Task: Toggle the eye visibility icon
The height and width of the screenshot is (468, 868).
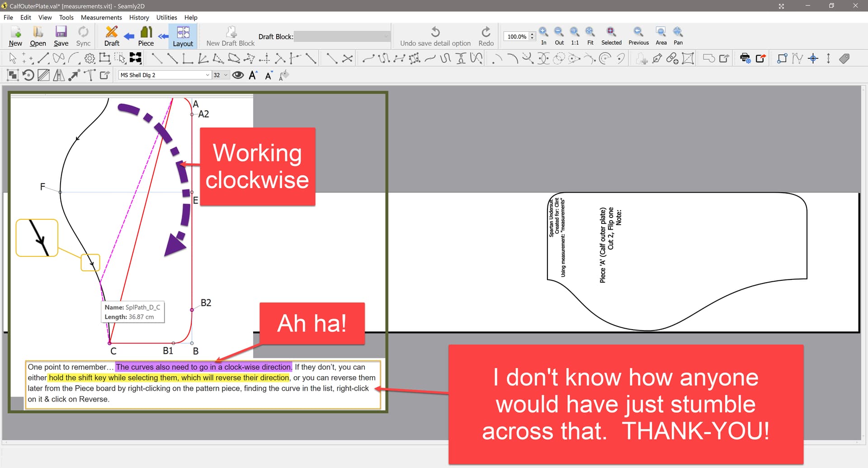Action: click(238, 75)
